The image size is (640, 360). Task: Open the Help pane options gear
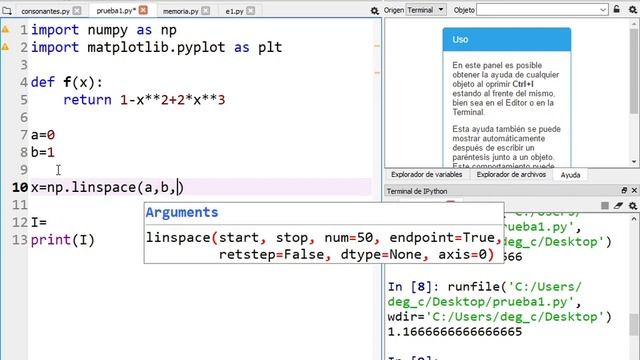point(632,9)
